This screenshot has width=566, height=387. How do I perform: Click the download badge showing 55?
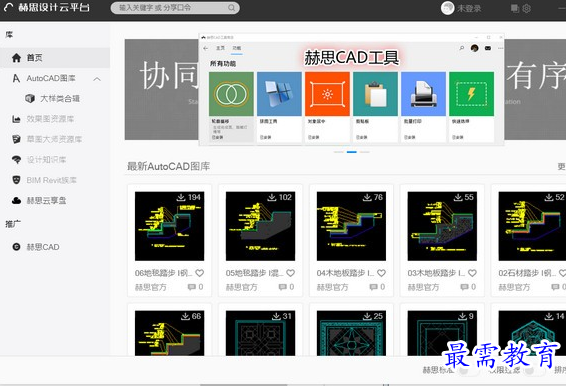click(x=464, y=197)
